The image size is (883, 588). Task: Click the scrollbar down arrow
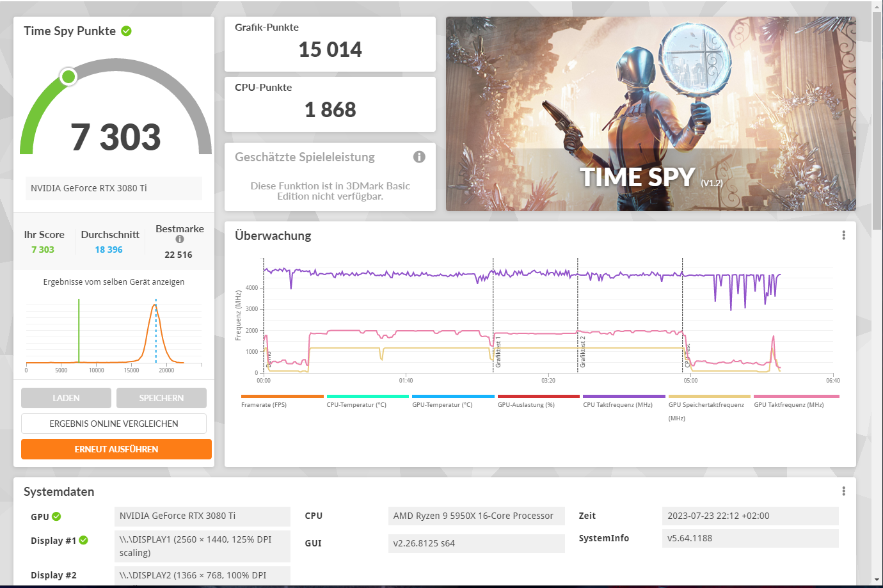[x=877, y=580]
